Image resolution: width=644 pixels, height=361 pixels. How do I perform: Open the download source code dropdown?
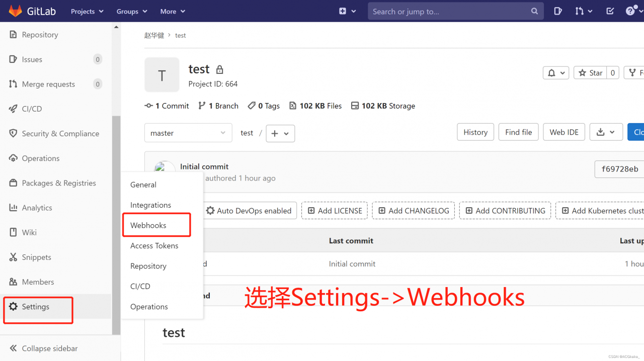(x=606, y=132)
